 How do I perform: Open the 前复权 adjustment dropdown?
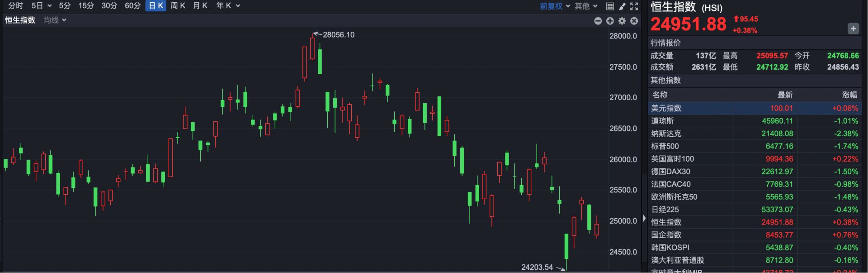pos(555,6)
